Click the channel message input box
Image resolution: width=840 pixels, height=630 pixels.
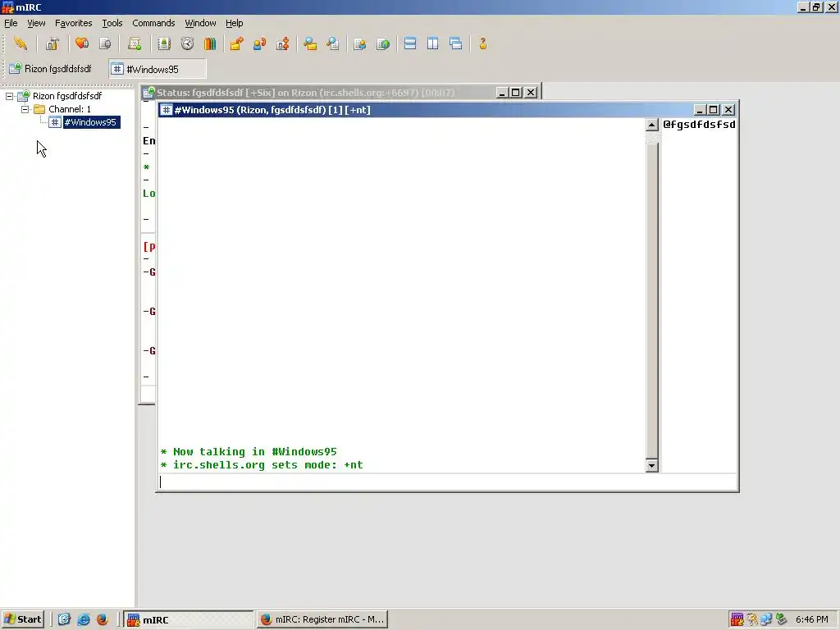coord(447,482)
